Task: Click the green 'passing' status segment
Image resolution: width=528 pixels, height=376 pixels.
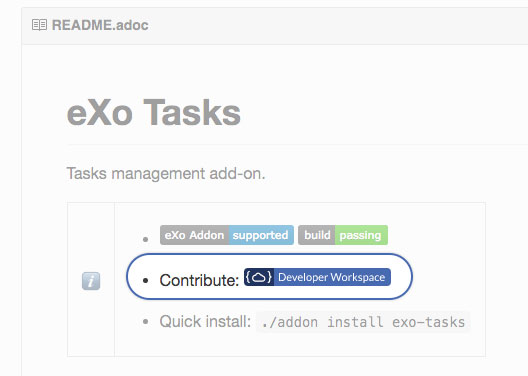Action: pyautogui.click(x=361, y=235)
